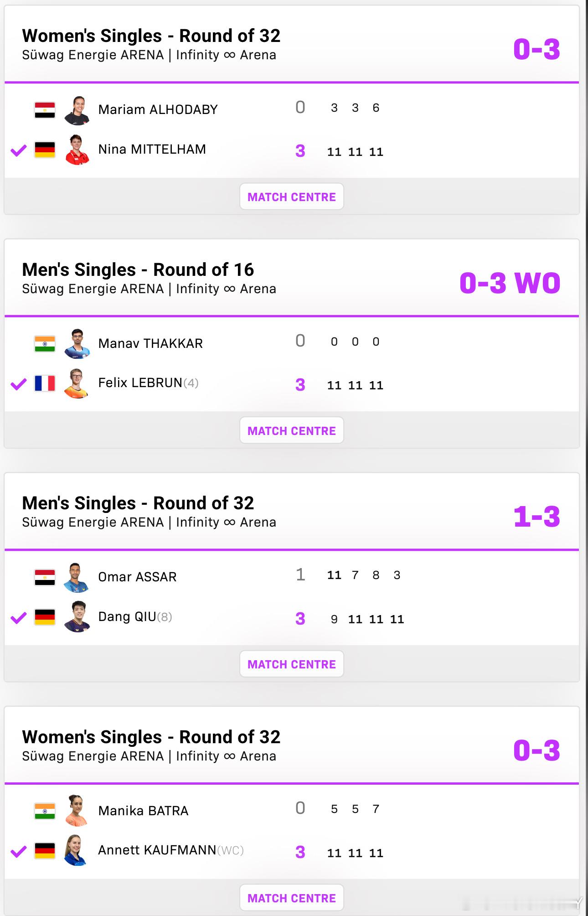Image resolution: width=588 pixels, height=916 pixels.
Task: Click Felix LEBRUN's player photo
Action: [x=77, y=383]
